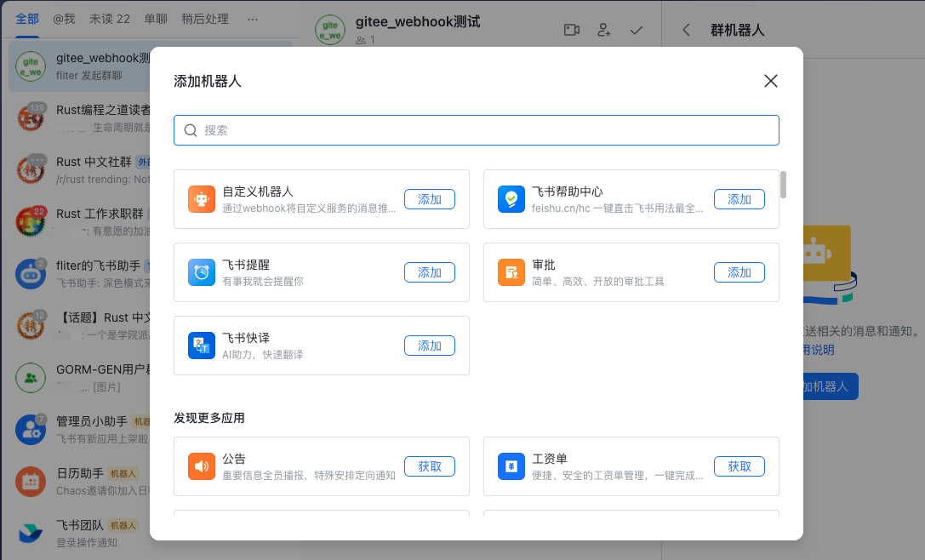Click the 审批 approval icon
This screenshot has width=925, height=560.
(x=511, y=272)
